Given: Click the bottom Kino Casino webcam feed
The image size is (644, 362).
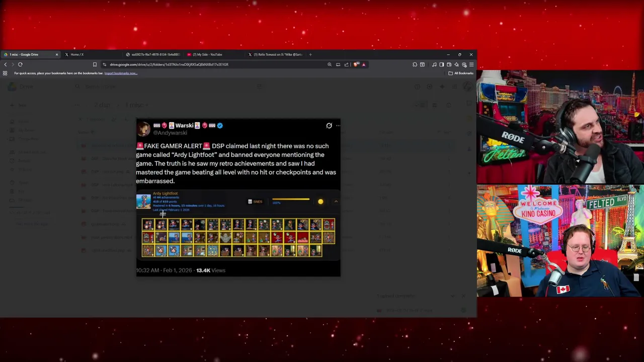Looking at the screenshot, I should click(x=560, y=241).
